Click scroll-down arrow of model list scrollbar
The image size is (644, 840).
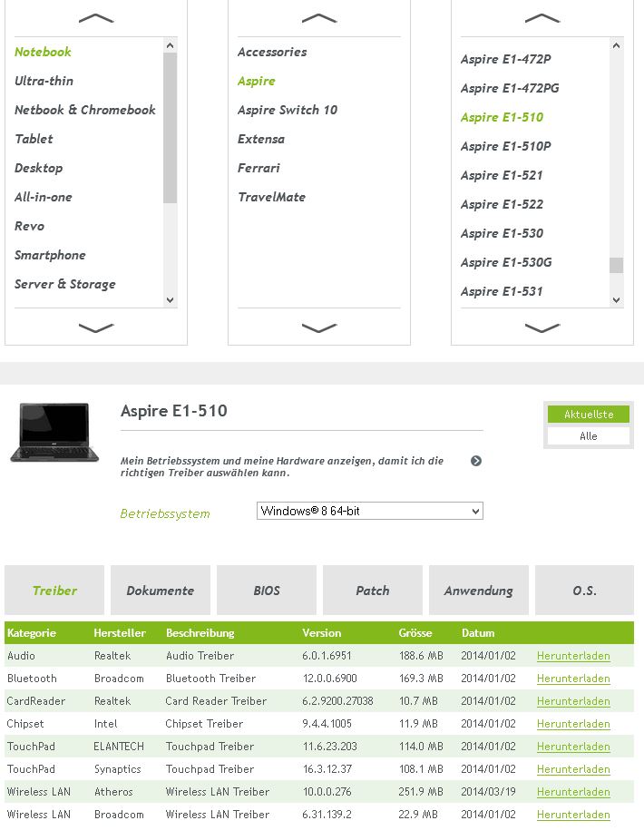tap(616, 300)
